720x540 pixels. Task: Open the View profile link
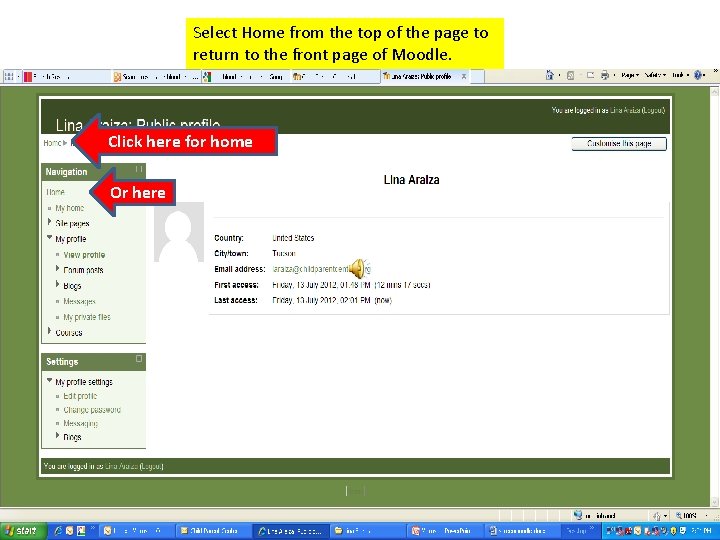(x=84, y=255)
